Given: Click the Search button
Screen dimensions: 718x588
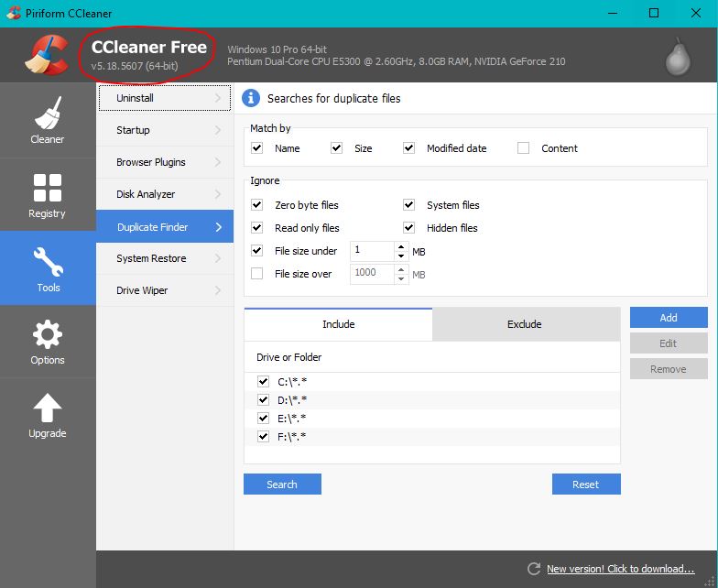Looking at the screenshot, I should pyautogui.click(x=282, y=484).
